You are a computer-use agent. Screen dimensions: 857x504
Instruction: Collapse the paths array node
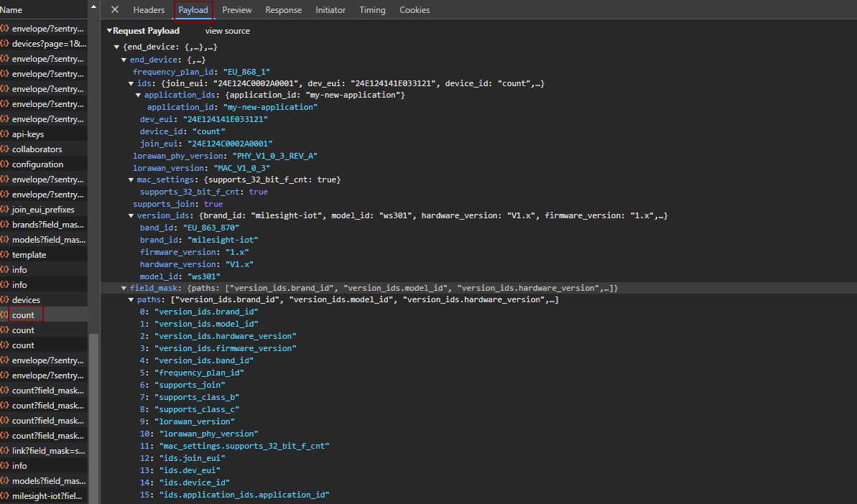tap(131, 300)
